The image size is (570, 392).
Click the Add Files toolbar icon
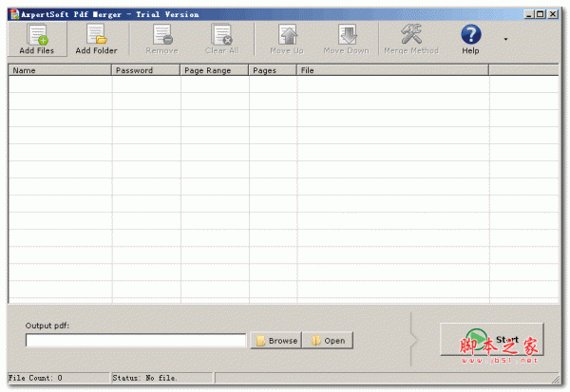pyautogui.click(x=37, y=39)
